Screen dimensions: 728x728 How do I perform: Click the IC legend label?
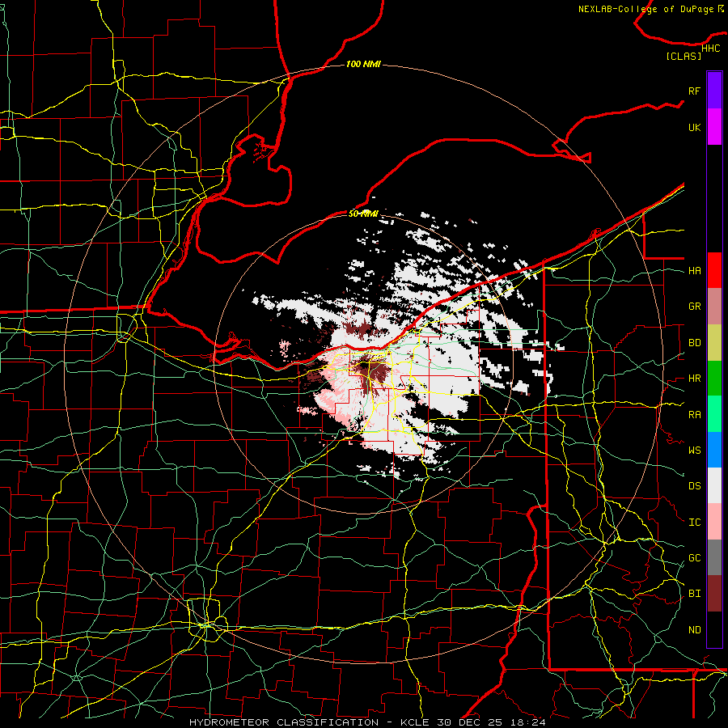pos(694,523)
